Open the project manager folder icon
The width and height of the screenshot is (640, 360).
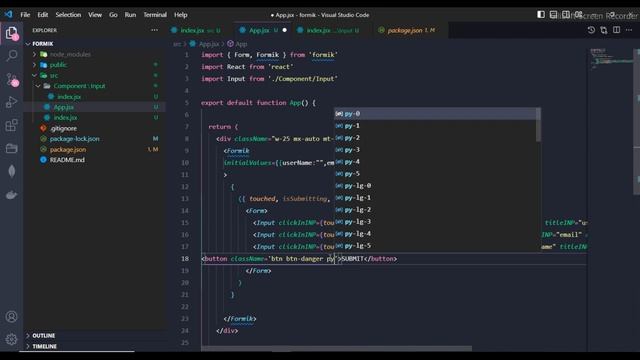tap(11, 148)
